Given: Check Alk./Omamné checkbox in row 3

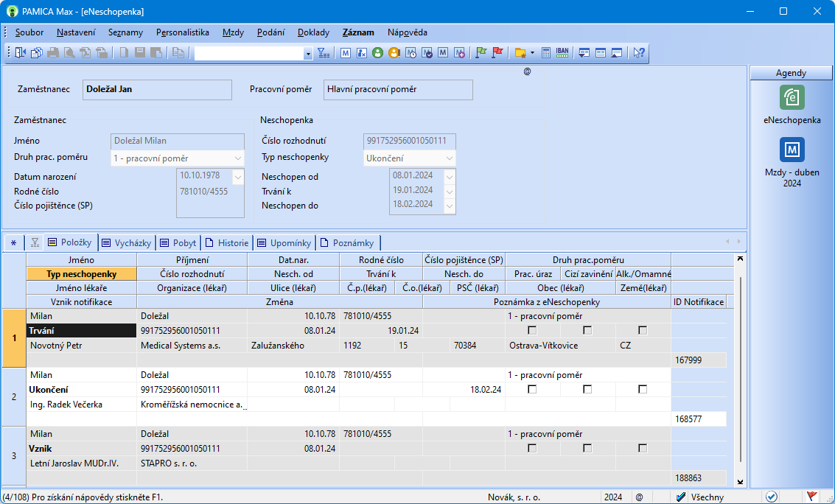Looking at the screenshot, I should (x=643, y=448).
